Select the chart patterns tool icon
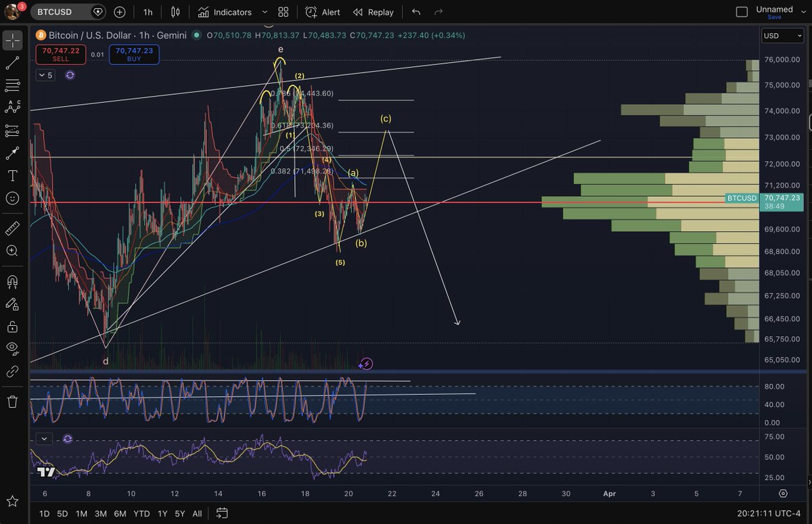Screen dimensions: 812x524 pyautogui.click(x=12, y=108)
